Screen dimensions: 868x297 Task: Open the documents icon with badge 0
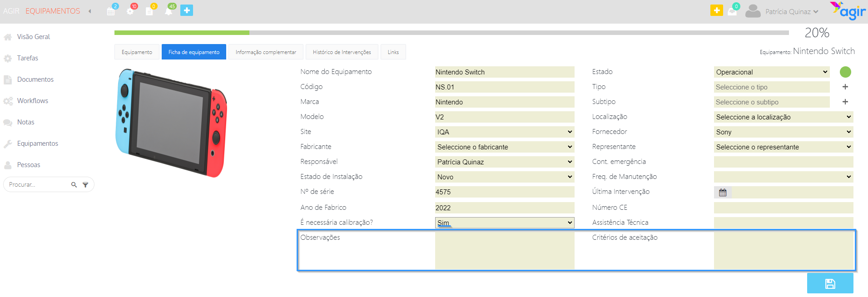pos(149,11)
